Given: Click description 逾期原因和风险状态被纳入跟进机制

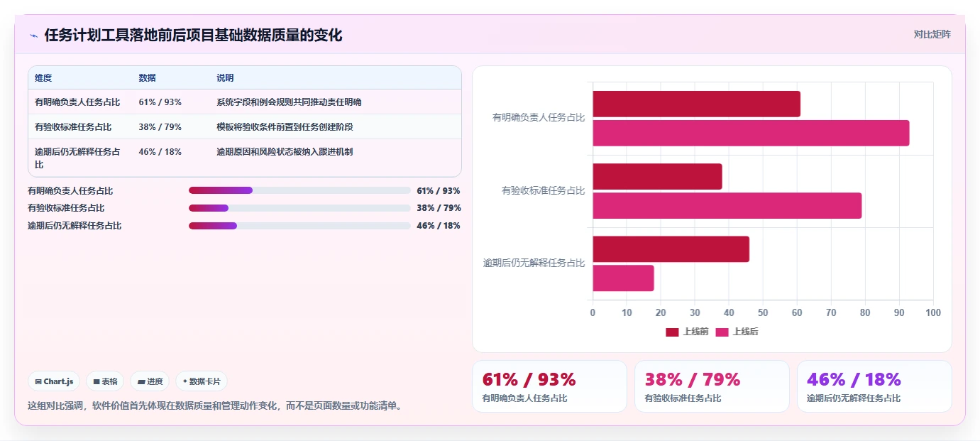Looking at the screenshot, I should point(285,152).
